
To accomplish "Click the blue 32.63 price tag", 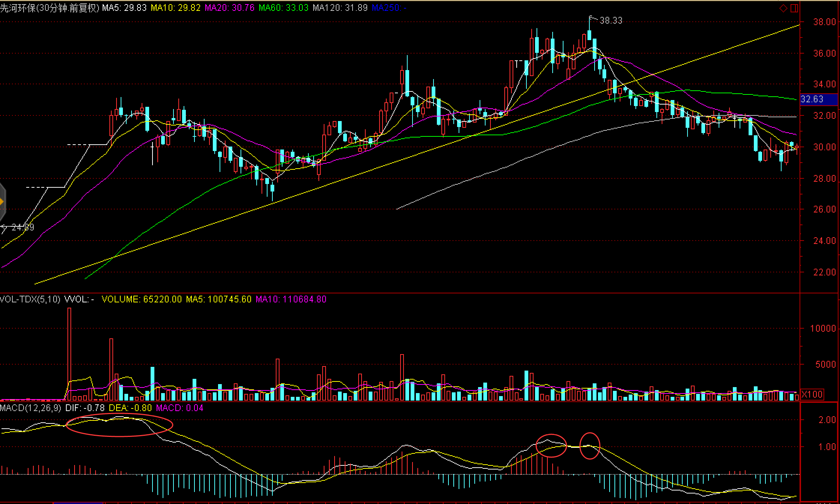I will tap(818, 99).
